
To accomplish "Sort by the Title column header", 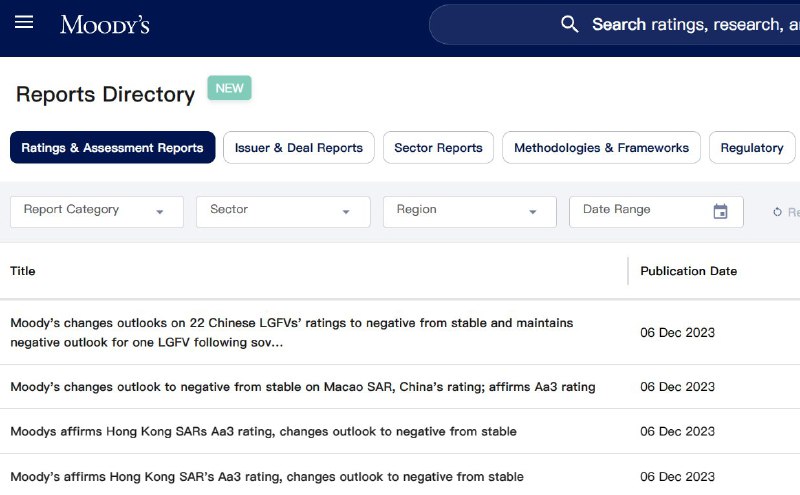I will pyautogui.click(x=23, y=271).
